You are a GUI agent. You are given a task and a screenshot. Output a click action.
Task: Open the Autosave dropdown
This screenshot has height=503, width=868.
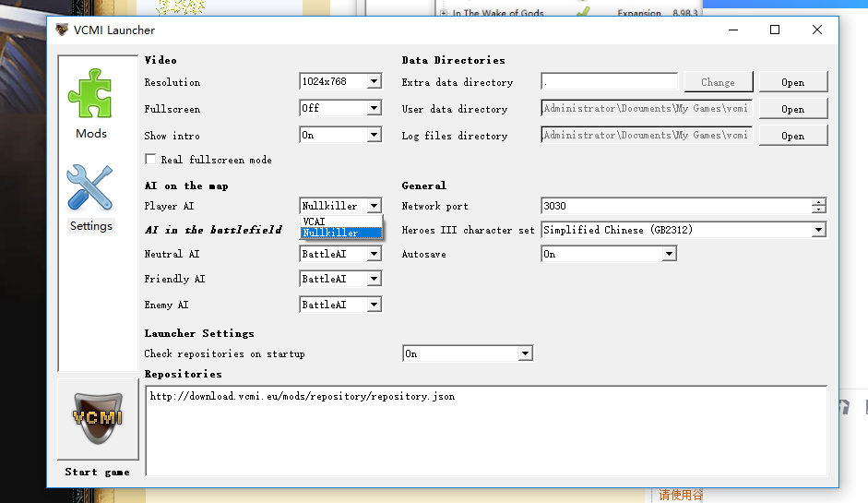tap(609, 254)
